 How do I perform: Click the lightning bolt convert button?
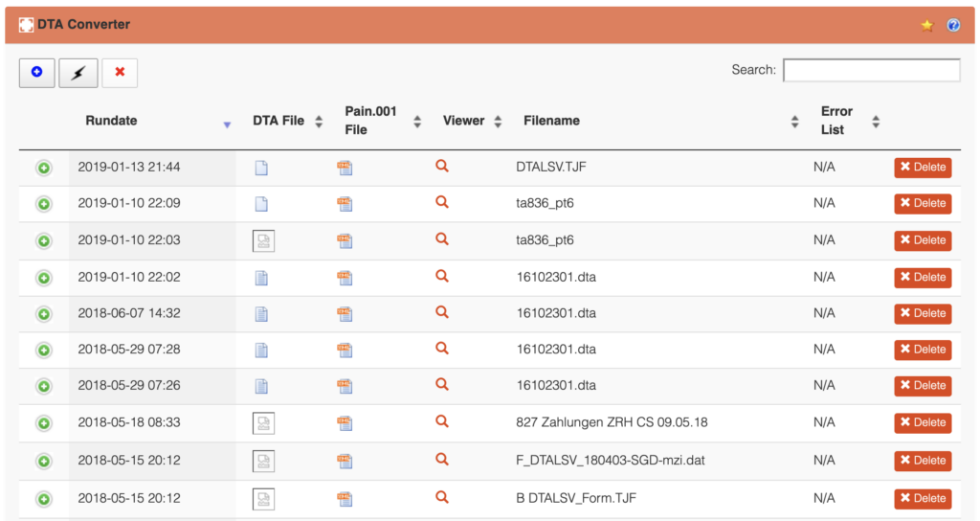[x=78, y=73]
